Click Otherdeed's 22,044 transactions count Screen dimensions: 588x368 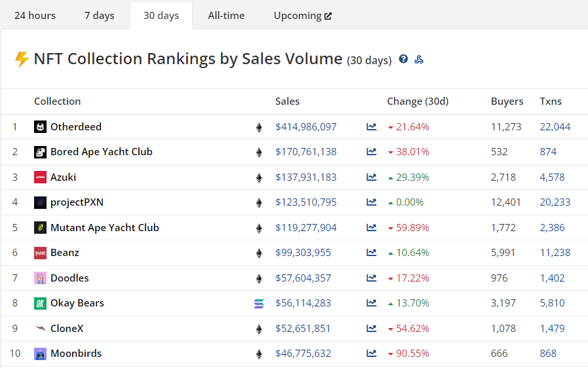pos(555,127)
